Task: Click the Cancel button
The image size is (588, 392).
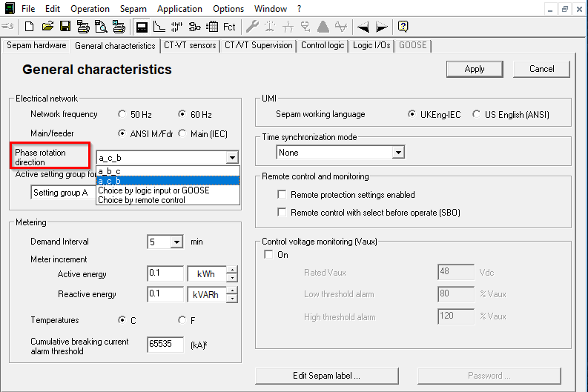Action: 541,69
